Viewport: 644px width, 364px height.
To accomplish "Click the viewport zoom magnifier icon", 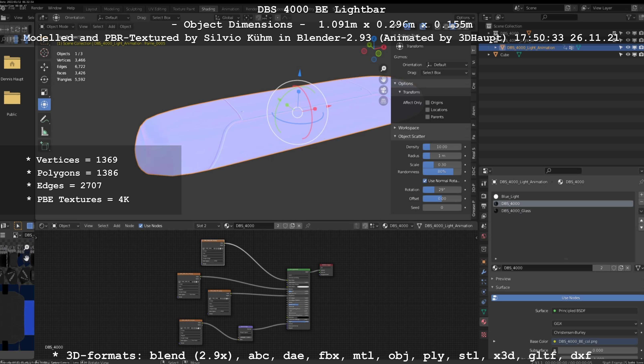I will pyautogui.click(x=383, y=68).
